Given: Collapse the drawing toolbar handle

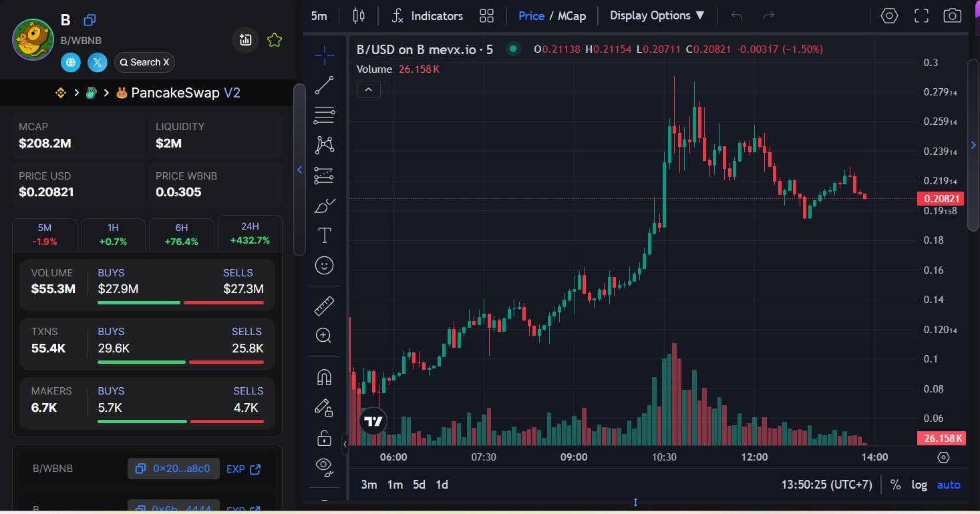Looking at the screenshot, I should click(345, 443).
